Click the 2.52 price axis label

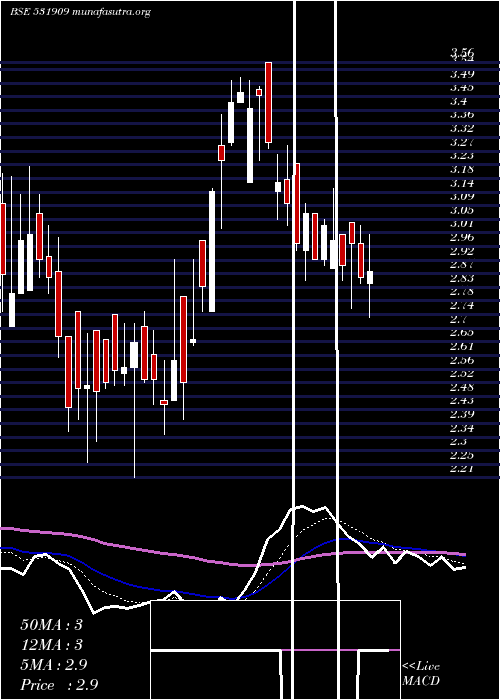point(462,374)
